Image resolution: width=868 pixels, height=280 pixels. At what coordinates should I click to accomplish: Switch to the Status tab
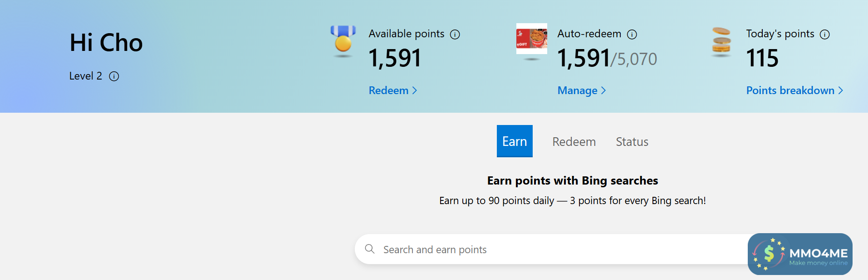[x=632, y=142]
